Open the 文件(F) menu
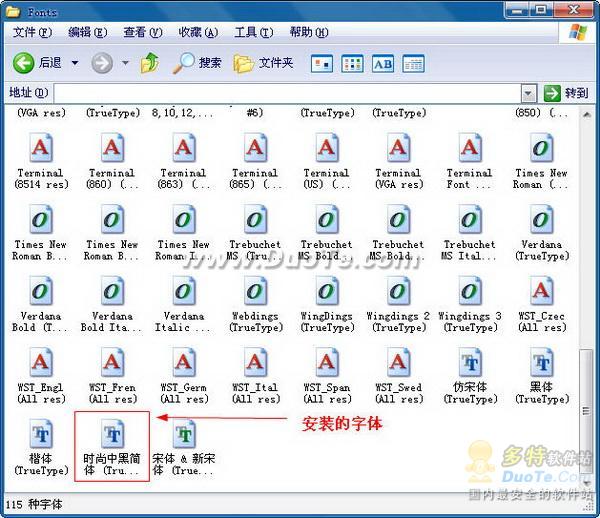Image resolution: width=600 pixels, height=518 pixels. 33,32
